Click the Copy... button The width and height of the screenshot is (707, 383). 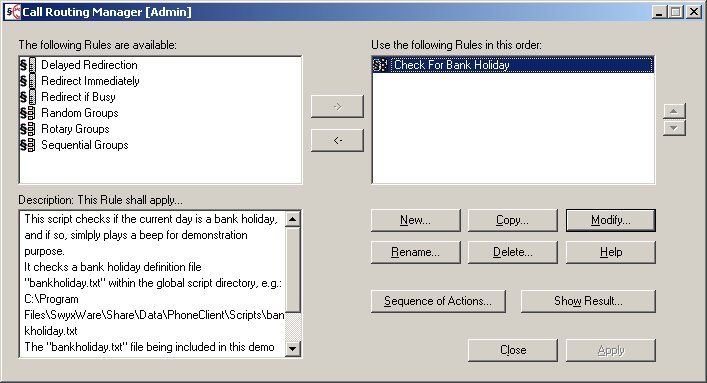click(513, 220)
